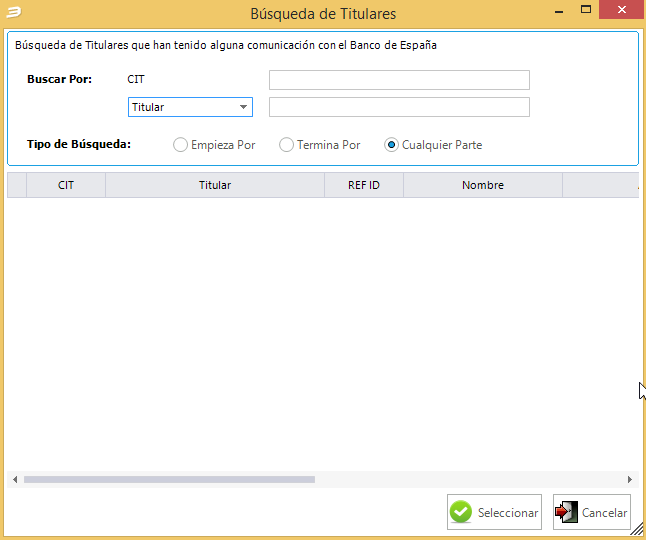Click the REF ID column header
This screenshot has height=540, width=646.
coord(364,185)
